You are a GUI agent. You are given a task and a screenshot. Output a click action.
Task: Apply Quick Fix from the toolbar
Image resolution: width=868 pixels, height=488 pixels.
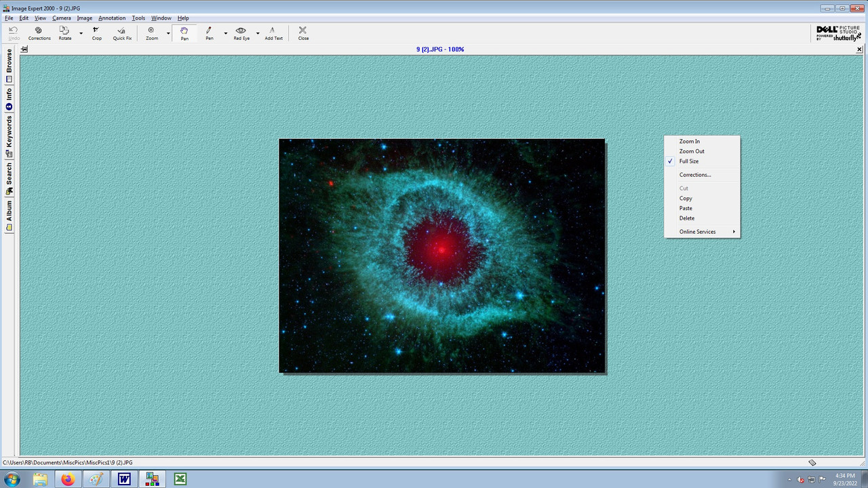pos(122,33)
